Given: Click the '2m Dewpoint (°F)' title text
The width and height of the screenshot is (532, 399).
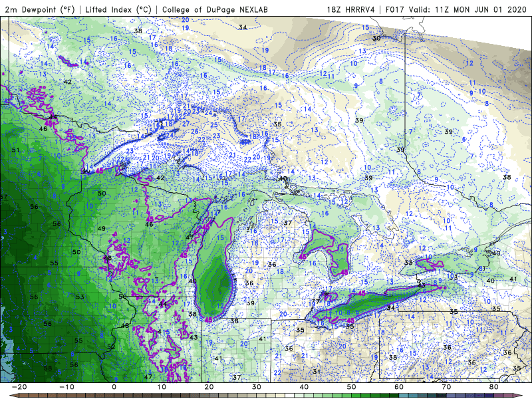Looking at the screenshot, I should [x=39, y=9].
